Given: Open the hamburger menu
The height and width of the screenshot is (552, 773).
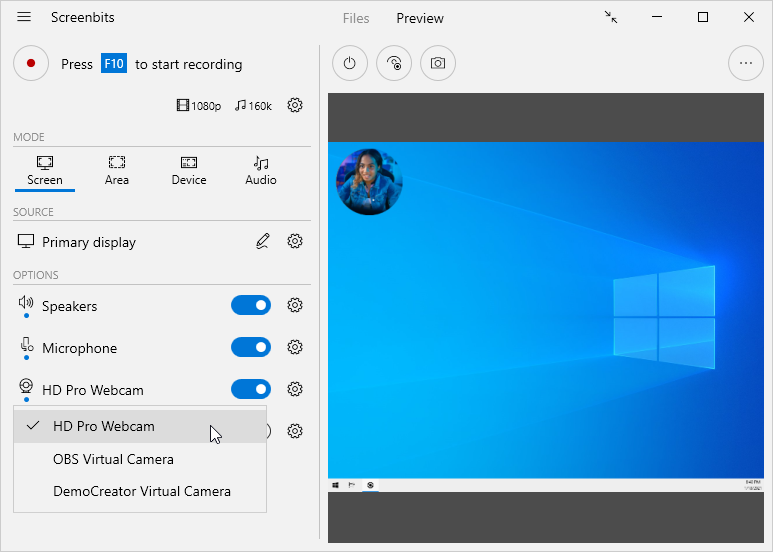Looking at the screenshot, I should (x=24, y=17).
